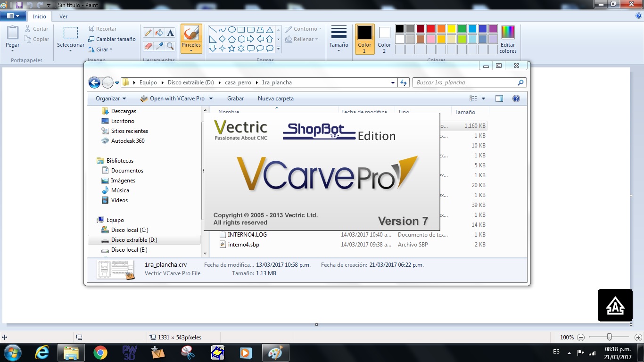This screenshot has width=644, height=362.
Task: Open Windows Explorer taskbar icon
Action: (71, 352)
